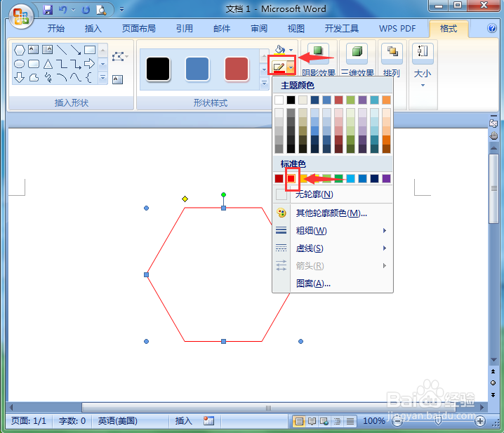The image size is (504, 433).
Task: Switch to web layout view
Action: [324, 421]
